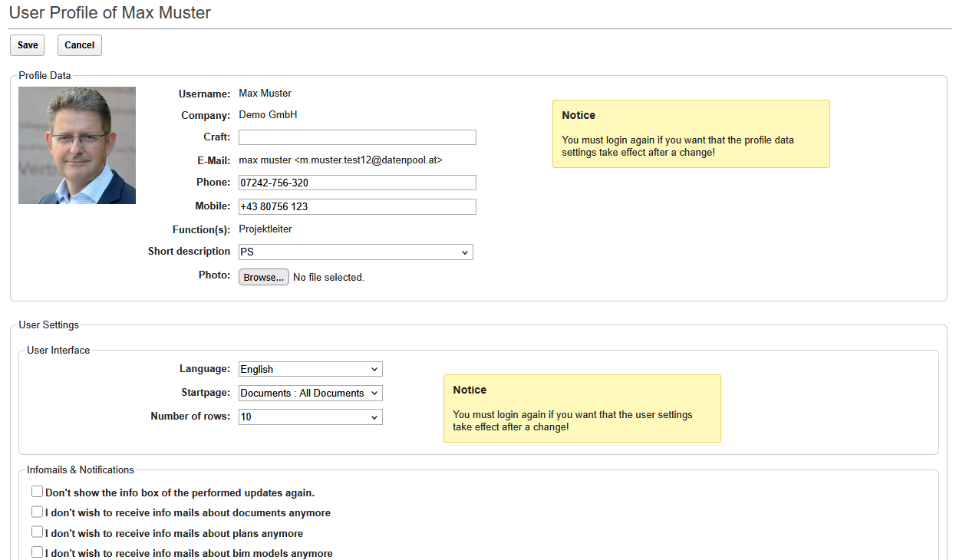Image resolution: width=956 pixels, height=560 pixels.
Task: Click the Mobile number field
Action: (x=357, y=206)
